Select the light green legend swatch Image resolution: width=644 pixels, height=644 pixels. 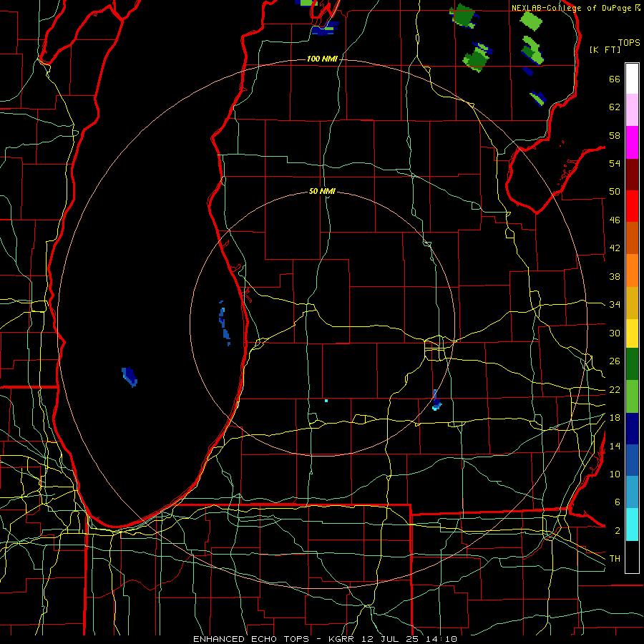632,396
